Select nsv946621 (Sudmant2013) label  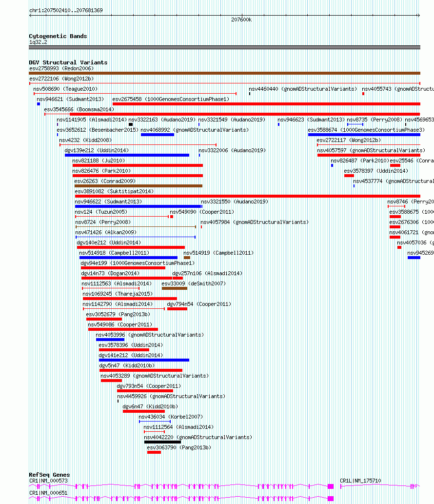pyautogui.click(x=70, y=100)
